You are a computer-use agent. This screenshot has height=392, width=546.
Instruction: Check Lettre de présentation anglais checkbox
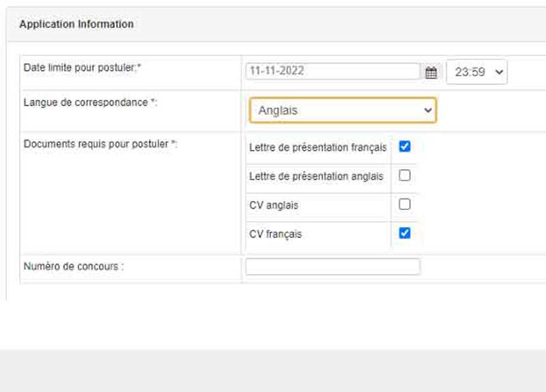coord(405,175)
